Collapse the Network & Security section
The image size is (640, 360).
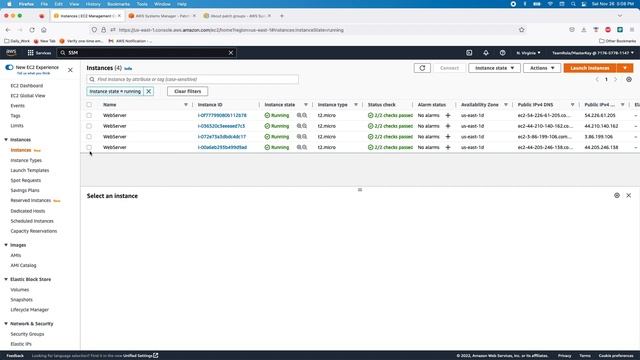pyautogui.click(x=6, y=324)
